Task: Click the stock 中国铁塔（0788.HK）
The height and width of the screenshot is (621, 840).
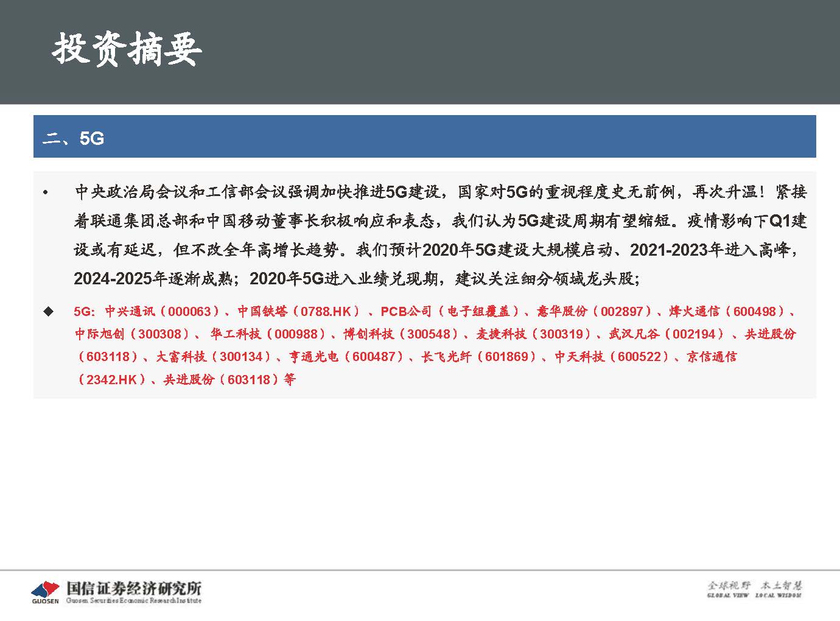Action: [x=299, y=311]
